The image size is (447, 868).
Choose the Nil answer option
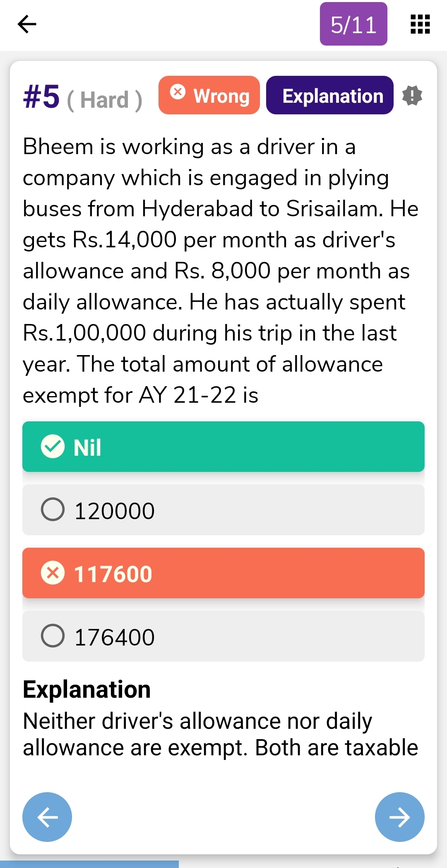[223, 447]
